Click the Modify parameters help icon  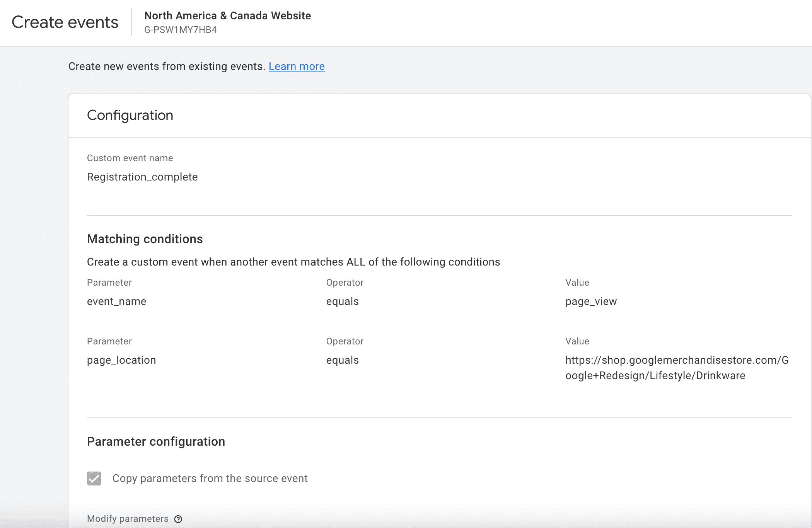178,519
